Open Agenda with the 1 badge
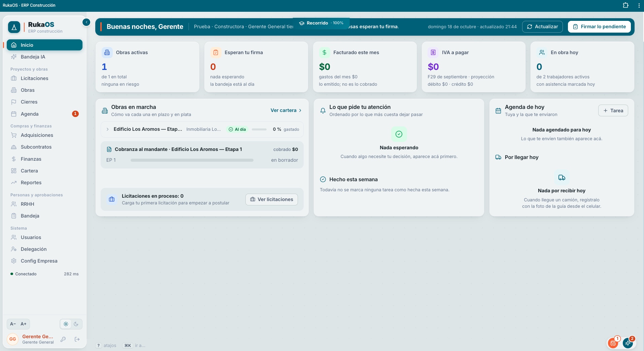Screen dimensions: 644x351 pyautogui.click(x=44, y=114)
